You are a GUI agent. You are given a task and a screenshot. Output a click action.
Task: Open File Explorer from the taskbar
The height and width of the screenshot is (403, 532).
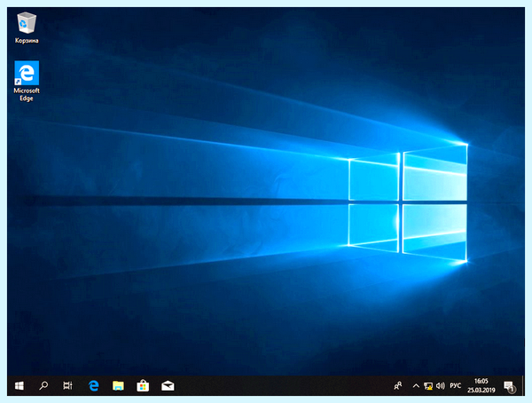[118, 385]
